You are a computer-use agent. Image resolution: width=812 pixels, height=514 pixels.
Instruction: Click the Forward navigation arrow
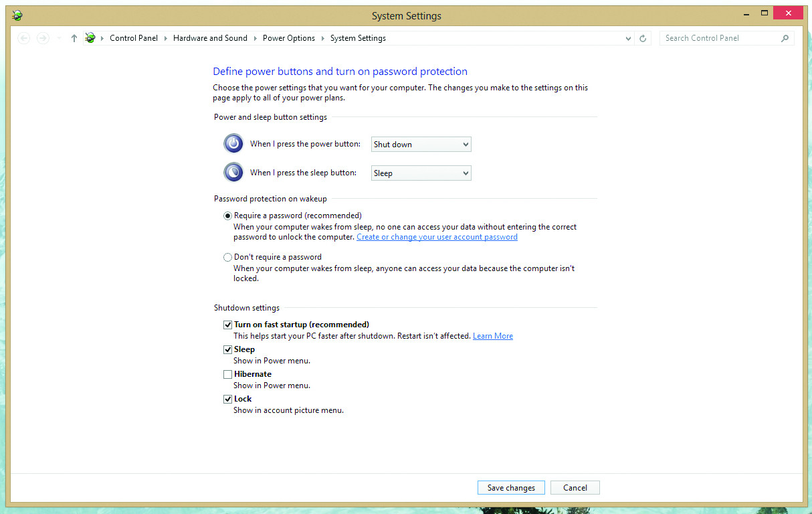pyautogui.click(x=43, y=38)
